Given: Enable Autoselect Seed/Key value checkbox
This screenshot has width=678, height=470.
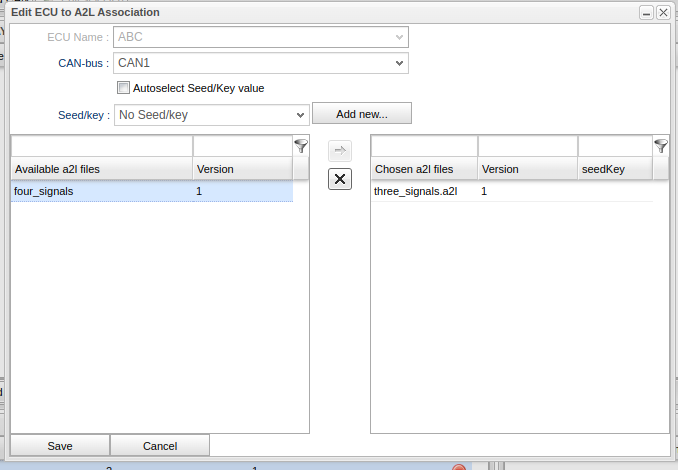Looking at the screenshot, I should pos(124,88).
